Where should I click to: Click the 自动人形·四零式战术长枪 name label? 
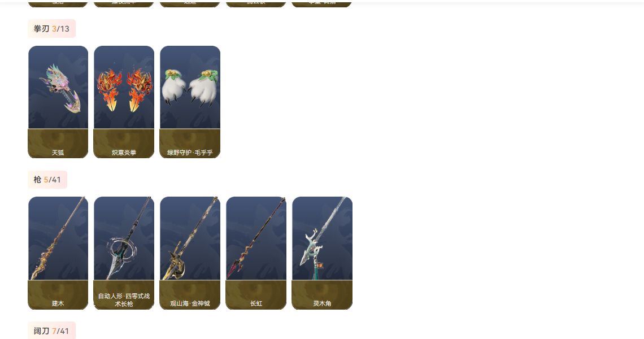coord(124,299)
